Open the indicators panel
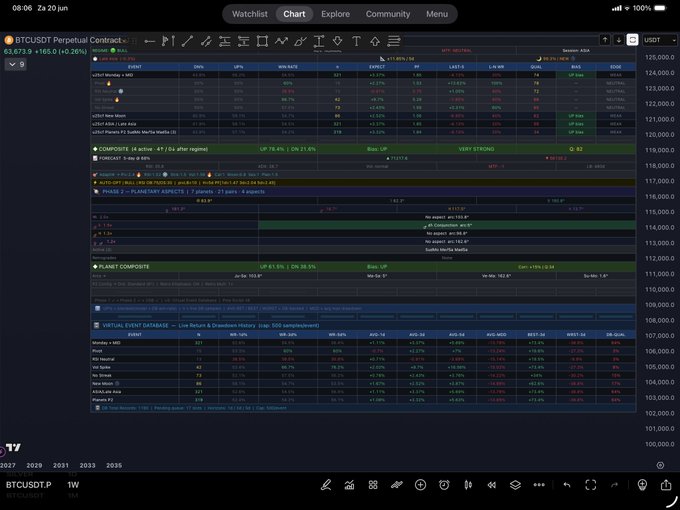This screenshot has width=680, height=510. point(350,485)
